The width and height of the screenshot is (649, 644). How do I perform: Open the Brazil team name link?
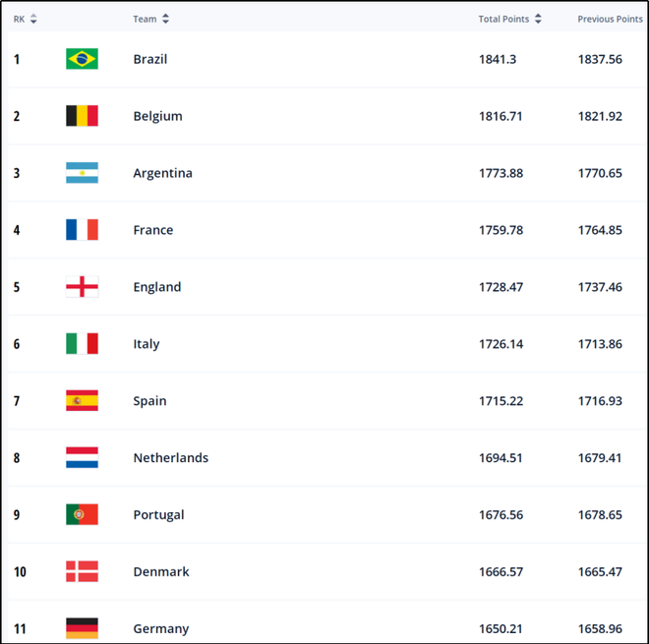pos(150,59)
